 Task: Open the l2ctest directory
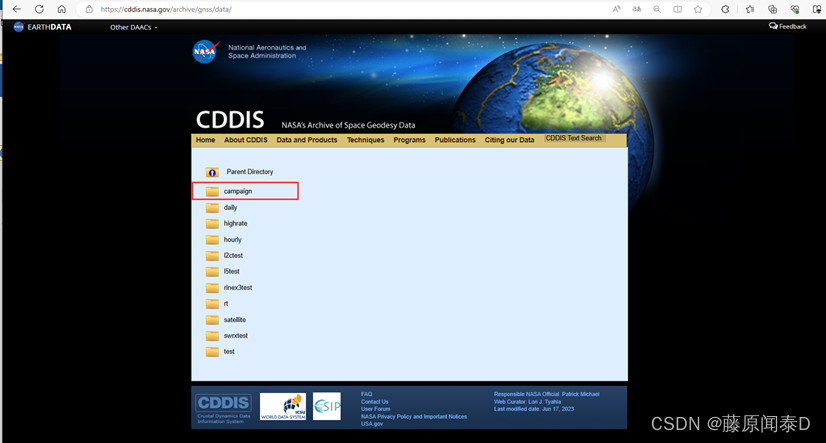click(x=233, y=255)
